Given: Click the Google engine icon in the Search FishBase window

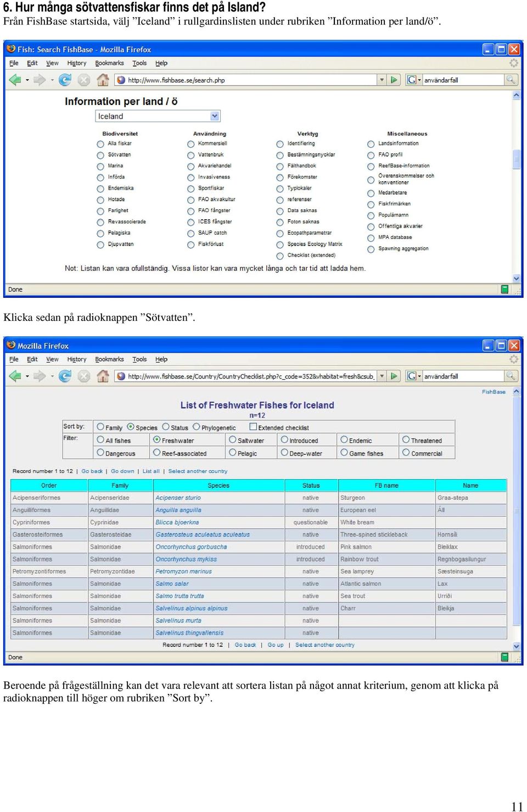Looking at the screenshot, I should [x=411, y=80].
